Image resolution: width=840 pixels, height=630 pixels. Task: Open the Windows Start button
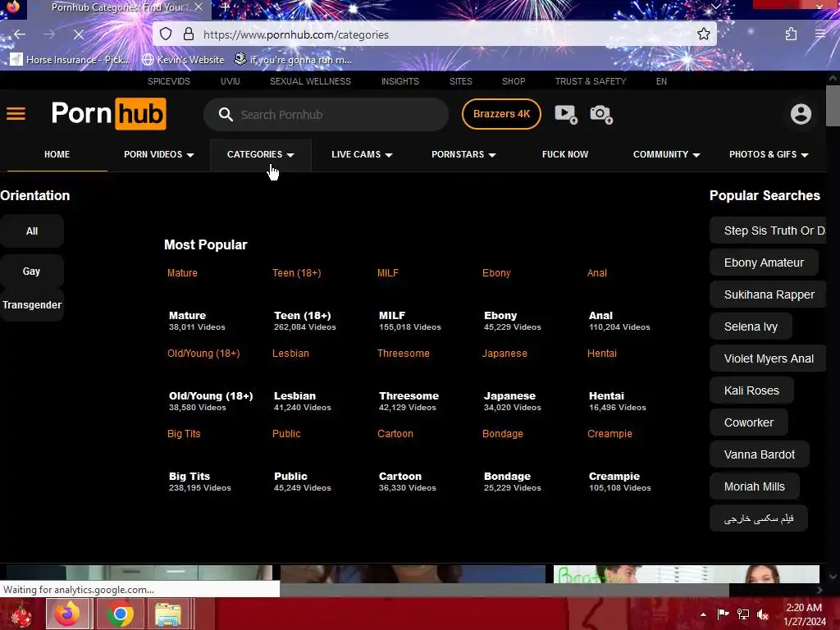coord(21,614)
